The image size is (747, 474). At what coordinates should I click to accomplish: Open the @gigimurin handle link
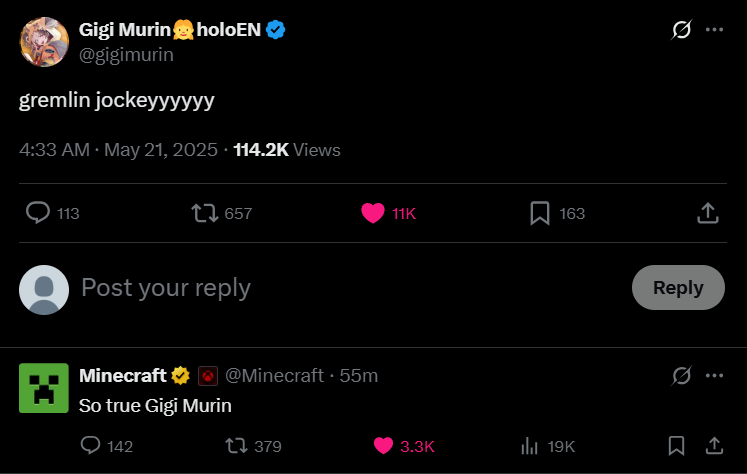pos(126,55)
